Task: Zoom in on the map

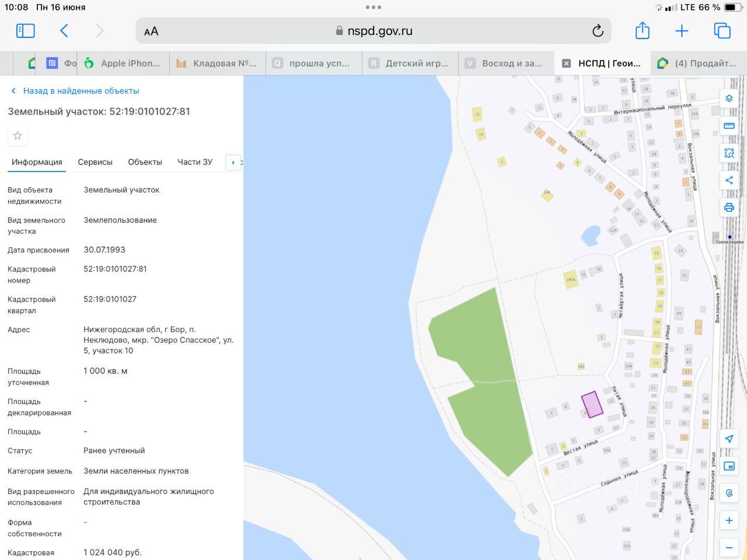Action: tap(729, 520)
